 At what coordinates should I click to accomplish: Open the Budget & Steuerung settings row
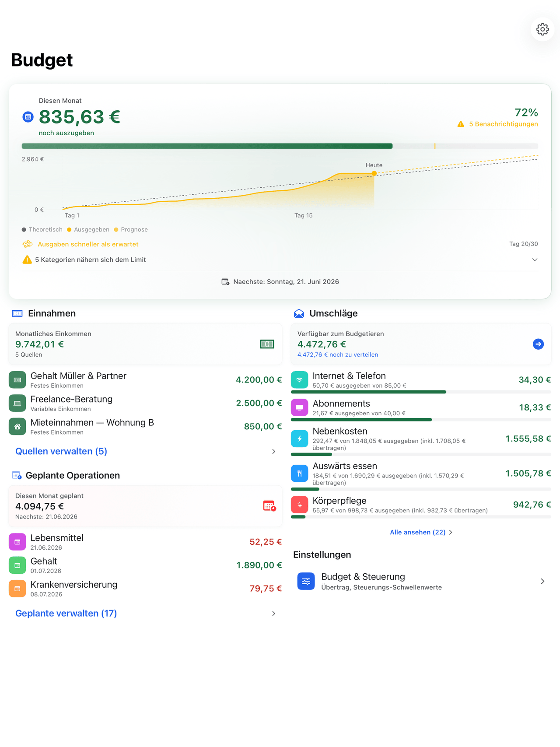[x=421, y=581]
